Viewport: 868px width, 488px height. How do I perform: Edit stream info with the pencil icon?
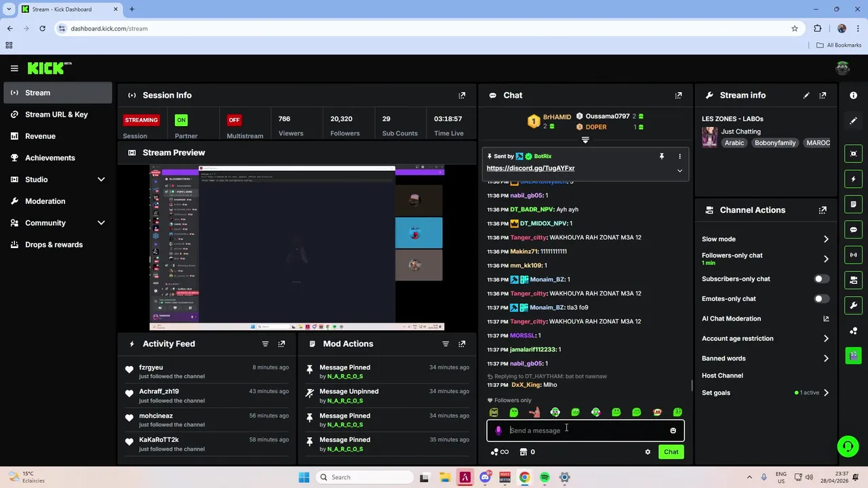click(806, 96)
